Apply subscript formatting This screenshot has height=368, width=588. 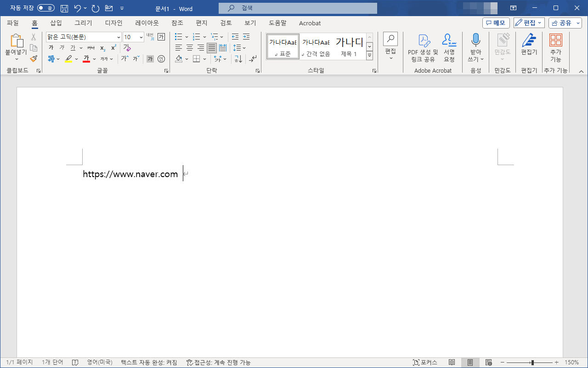tap(102, 48)
